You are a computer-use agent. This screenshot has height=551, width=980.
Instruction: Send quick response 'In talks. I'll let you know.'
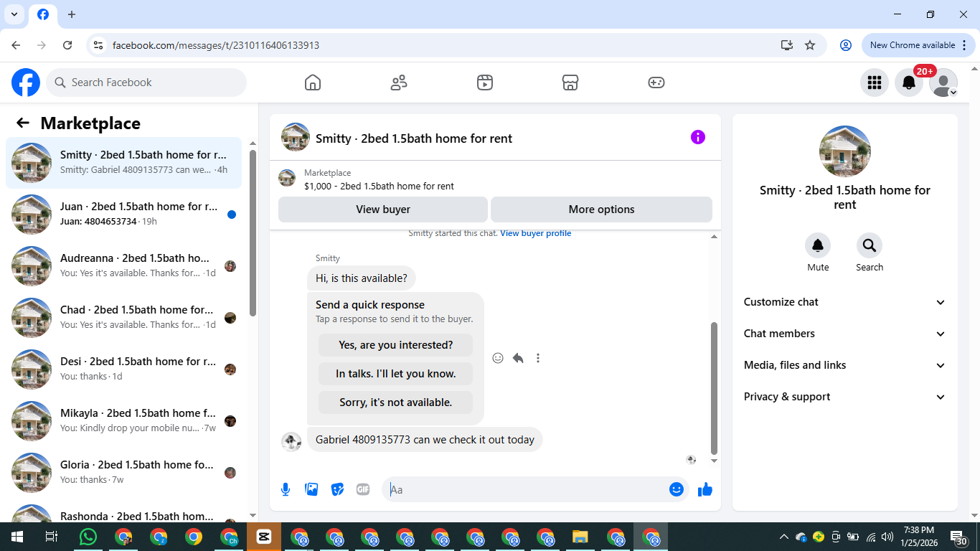(x=396, y=374)
